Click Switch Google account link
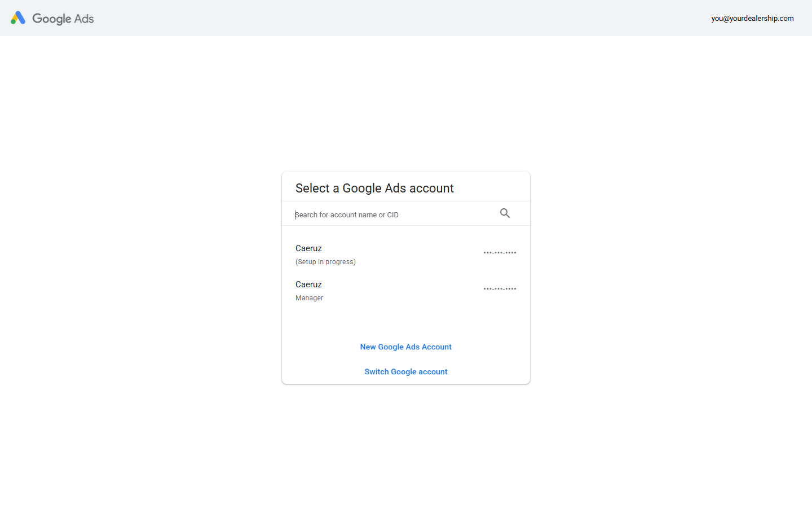812x508 pixels. click(x=406, y=372)
